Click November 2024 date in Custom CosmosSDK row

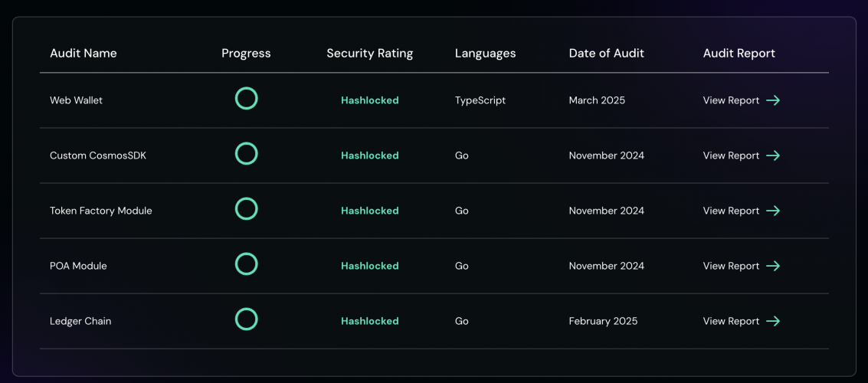click(607, 155)
